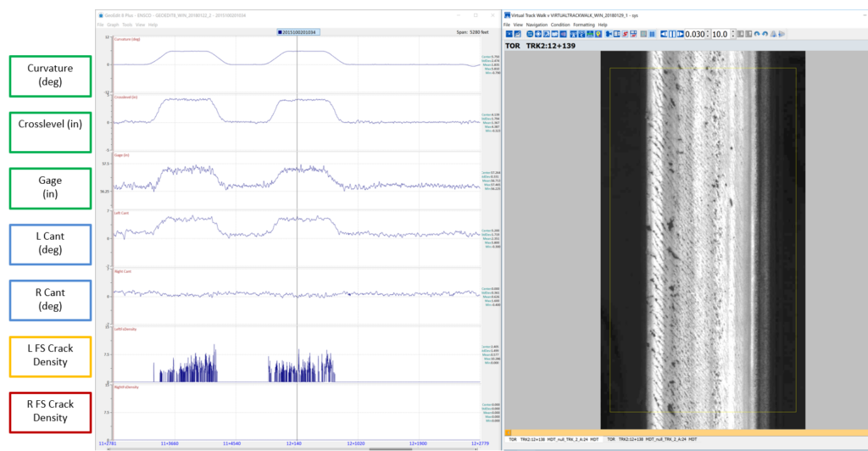Increase the 10.0 value with up arrow

click(x=733, y=32)
